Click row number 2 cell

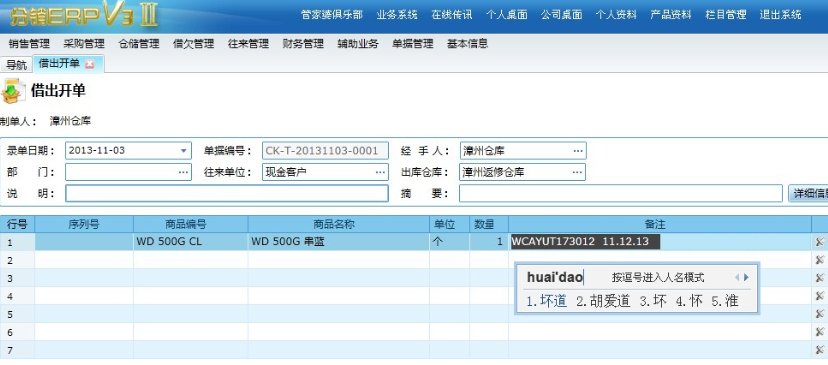(x=17, y=260)
